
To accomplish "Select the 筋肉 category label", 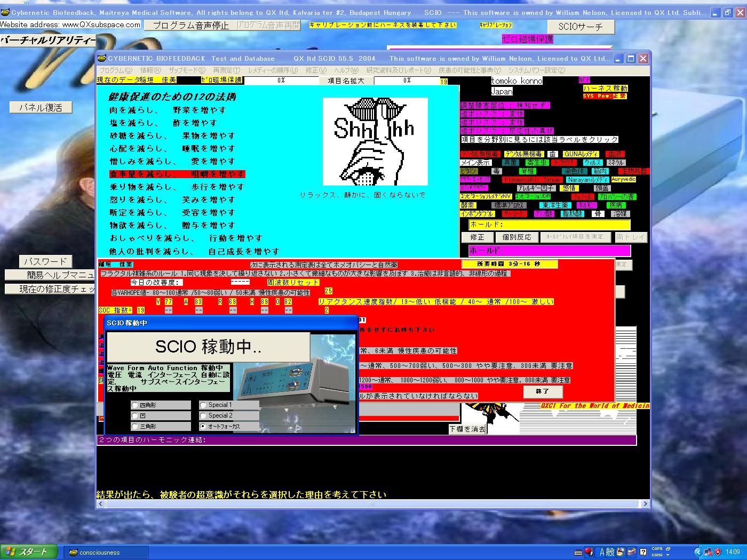I will coord(600,171).
